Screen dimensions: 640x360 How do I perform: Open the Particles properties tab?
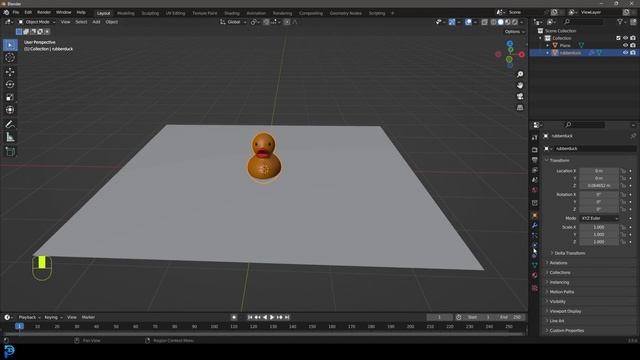[x=535, y=235]
